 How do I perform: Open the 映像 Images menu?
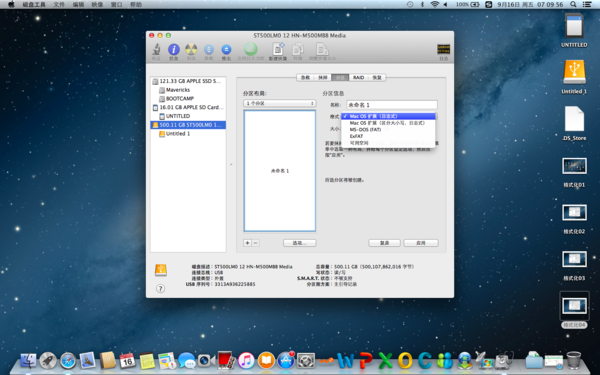coord(97,5)
